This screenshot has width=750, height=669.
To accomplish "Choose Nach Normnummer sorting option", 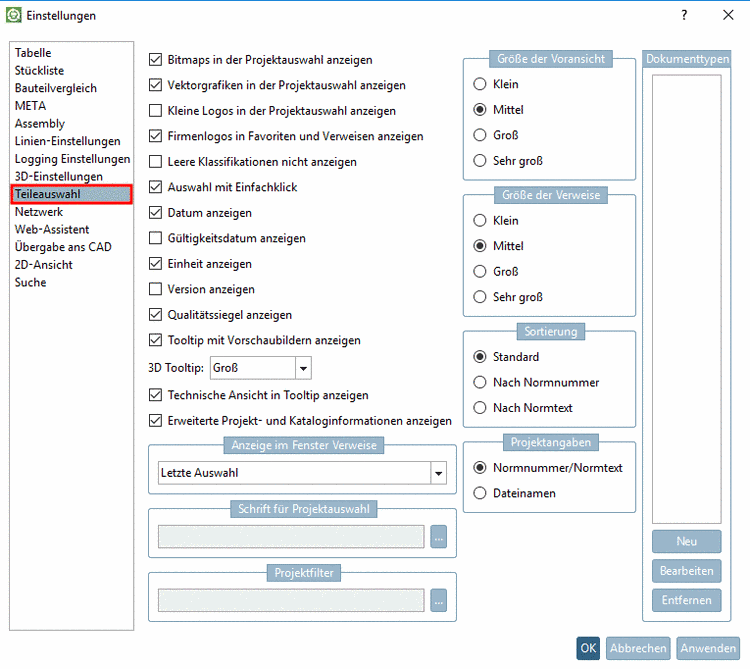I will point(480,382).
